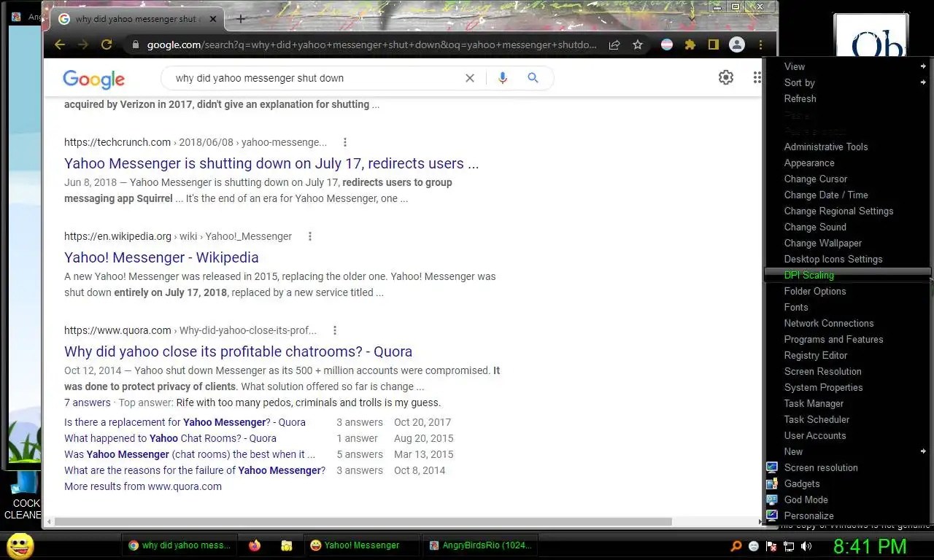Bookmark this page with the star icon
Screen dimensions: 934x560
tap(638, 44)
